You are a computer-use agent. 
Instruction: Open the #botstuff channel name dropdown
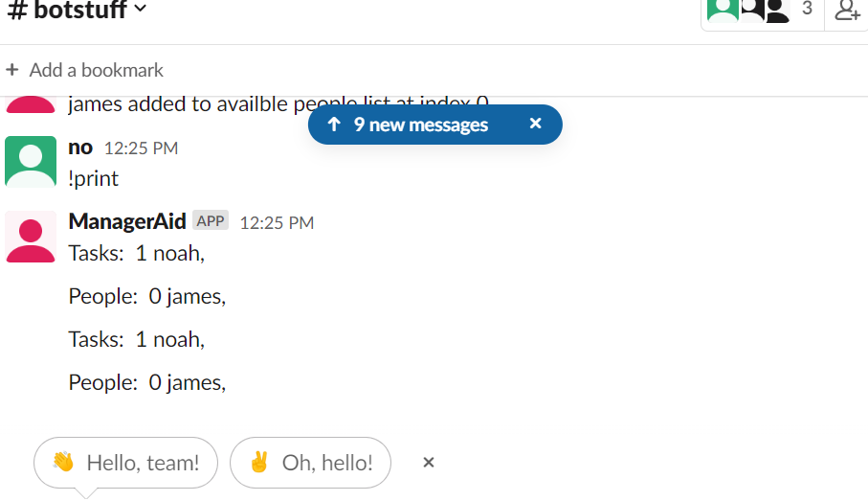coord(77,10)
